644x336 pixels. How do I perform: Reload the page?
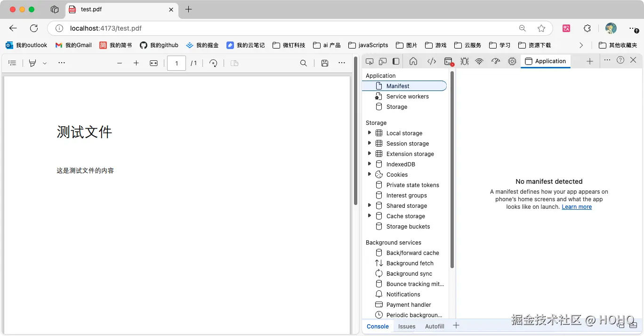click(x=34, y=28)
